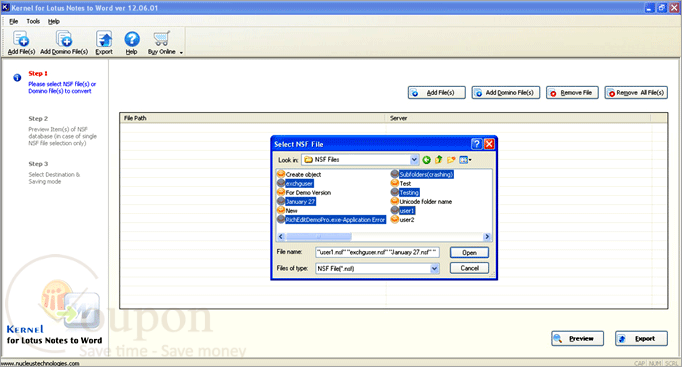
Task: Click the file icon next to 'Unicode folder name'
Action: tap(394, 201)
